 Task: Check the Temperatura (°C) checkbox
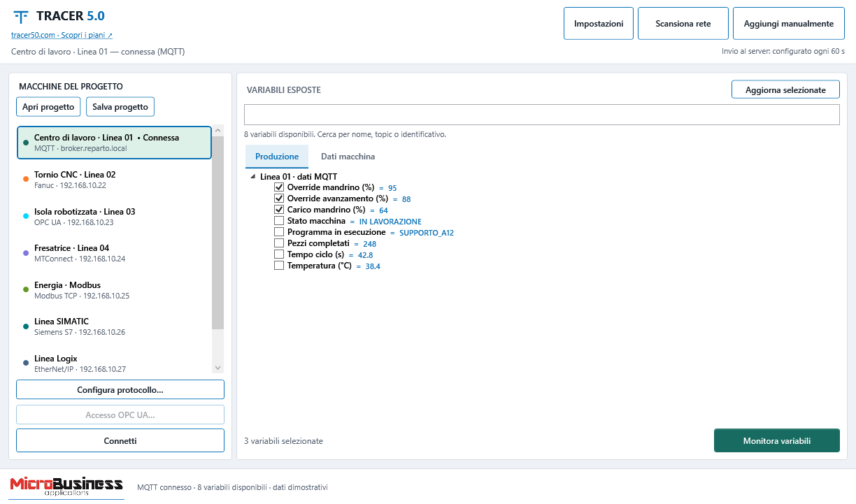[x=279, y=266]
